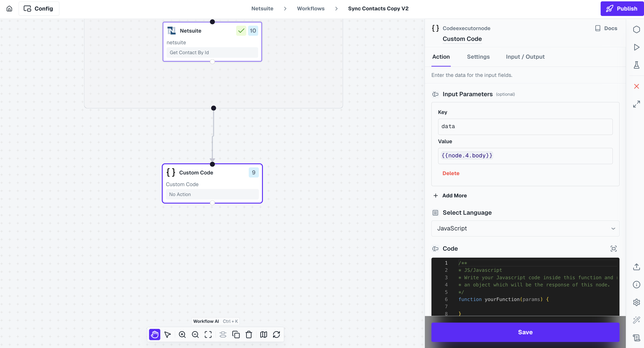Screen dimensions: 644x348
Task: Delete the selected workflow node
Action: click(249, 335)
